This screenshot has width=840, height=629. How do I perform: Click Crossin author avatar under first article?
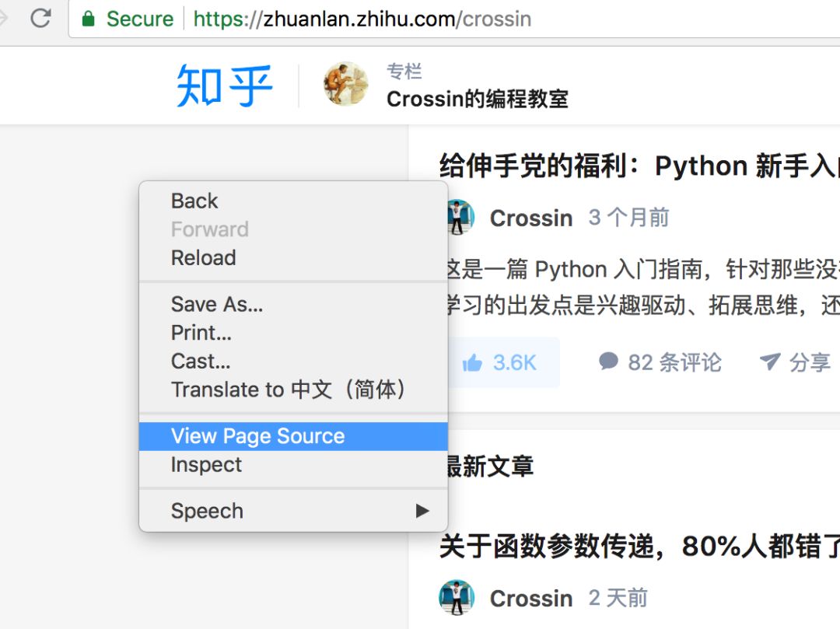click(x=459, y=218)
